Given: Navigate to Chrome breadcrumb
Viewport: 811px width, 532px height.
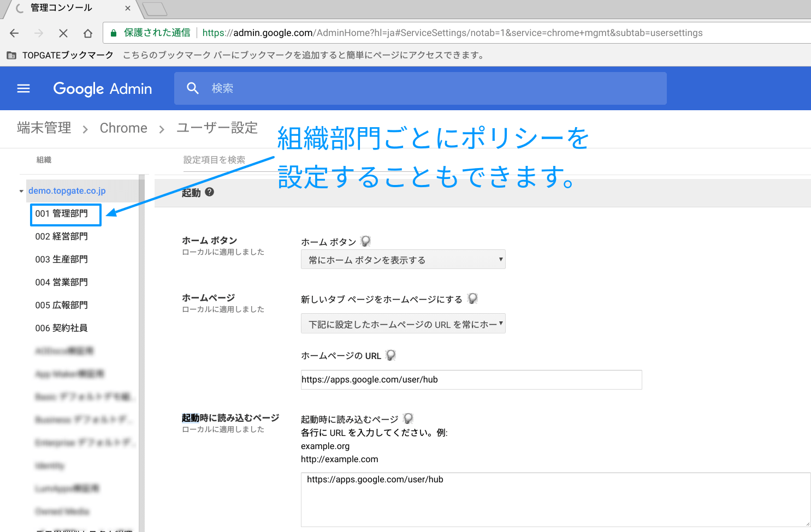Looking at the screenshot, I should 123,128.
